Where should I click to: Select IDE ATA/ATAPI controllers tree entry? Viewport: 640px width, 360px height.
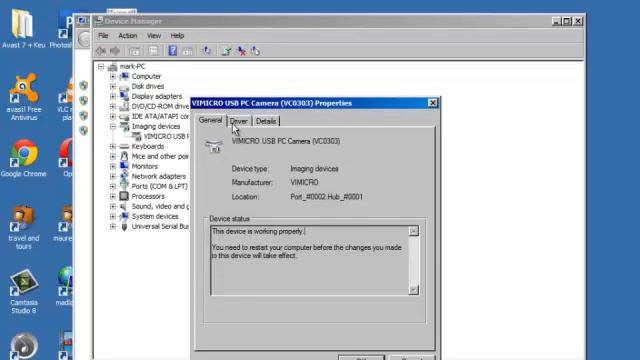[160, 116]
